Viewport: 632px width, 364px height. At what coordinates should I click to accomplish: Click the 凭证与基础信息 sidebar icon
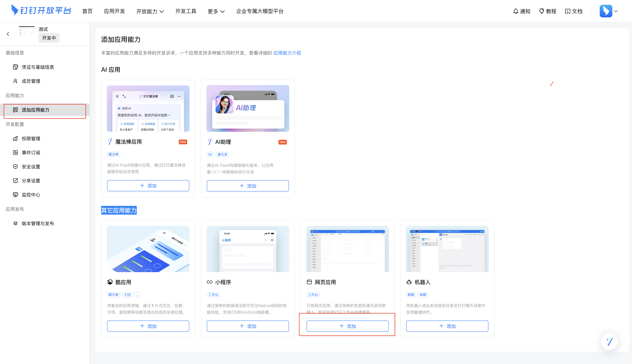pyautogui.click(x=15, y=67)
